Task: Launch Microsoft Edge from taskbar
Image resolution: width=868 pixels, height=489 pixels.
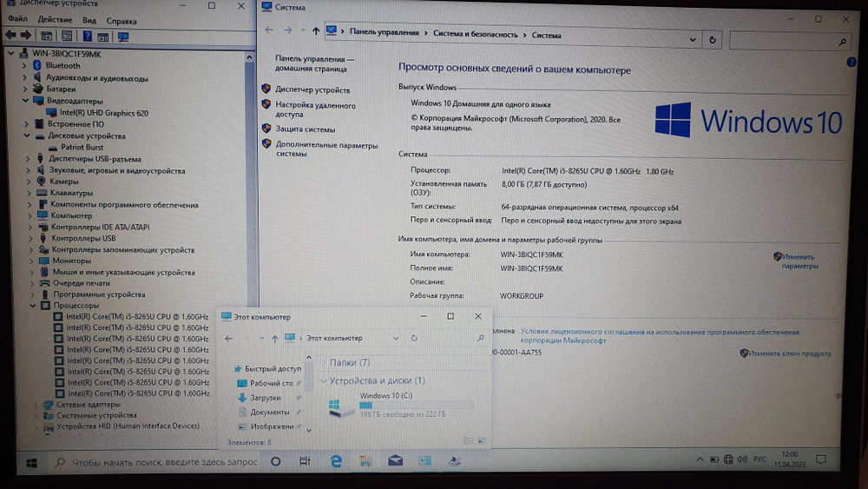Action: coord(336,460)
